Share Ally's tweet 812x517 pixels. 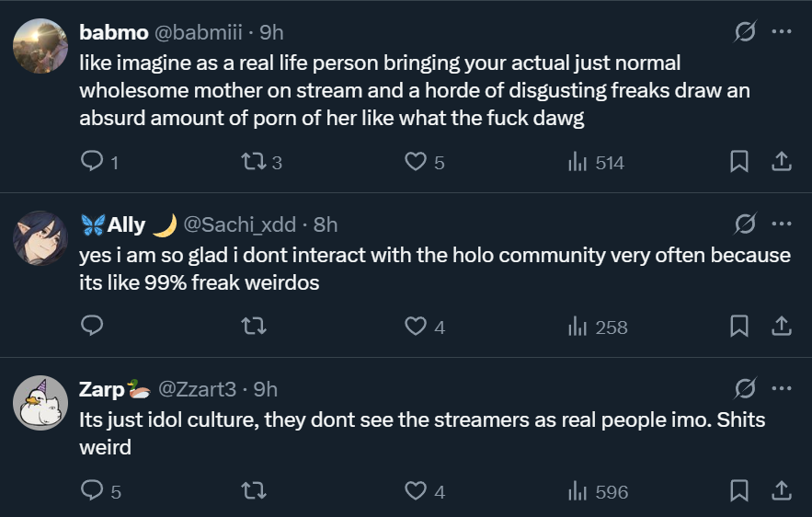point(781,326)
